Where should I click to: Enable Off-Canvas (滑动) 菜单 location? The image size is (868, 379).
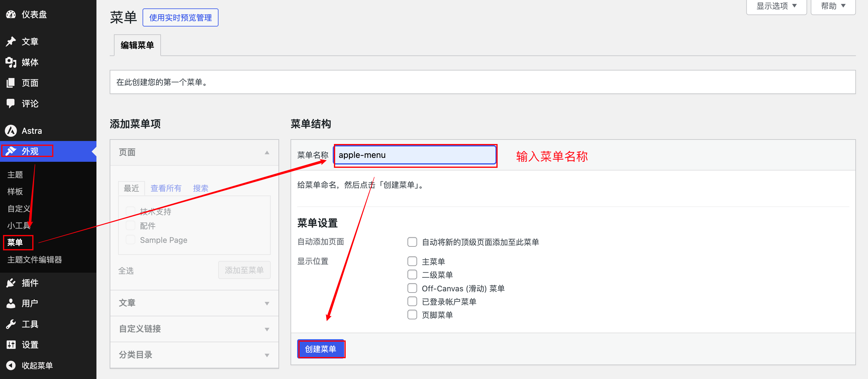[x=412, y=288]
